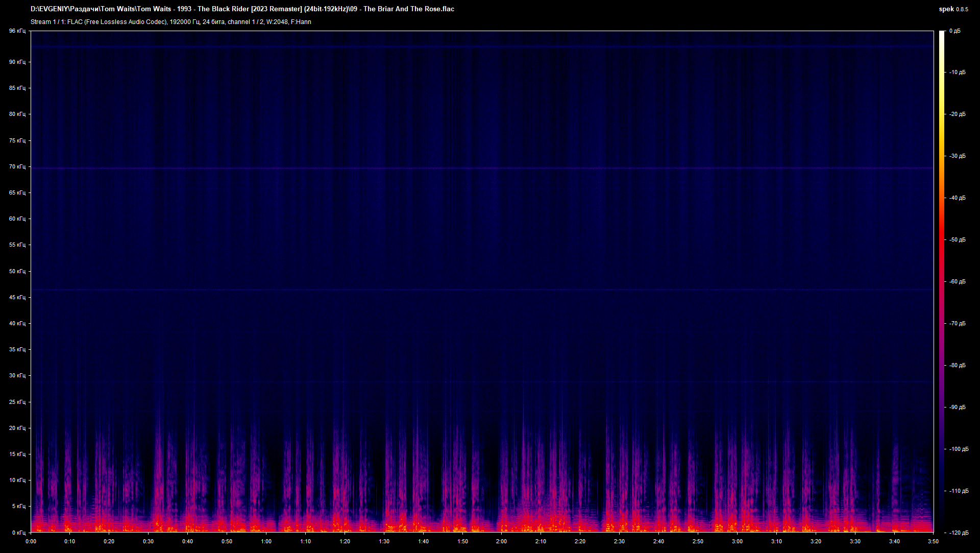Click the -10 дБ level label
Screen dimensions: 980x553
click(958, 73)
